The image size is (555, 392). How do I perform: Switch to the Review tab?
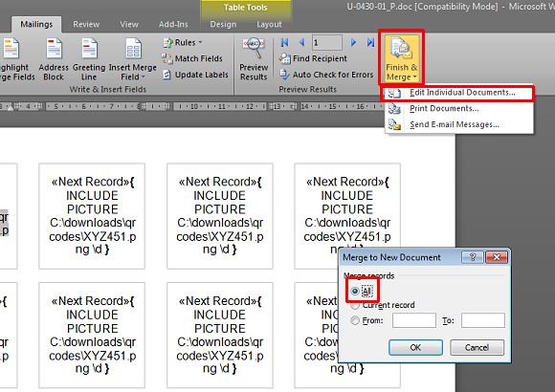[x=86, y=25]
